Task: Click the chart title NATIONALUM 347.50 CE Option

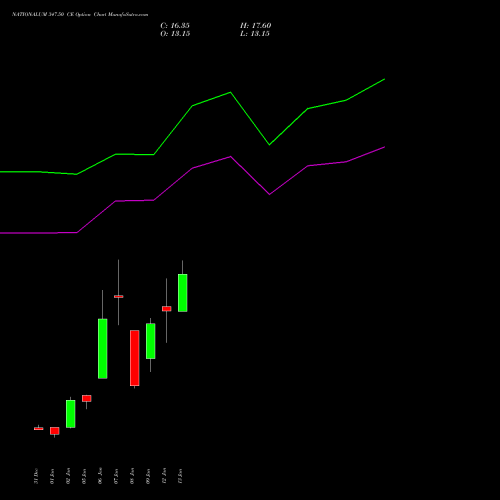Action: pyautogui.click(x=51, y=15)
